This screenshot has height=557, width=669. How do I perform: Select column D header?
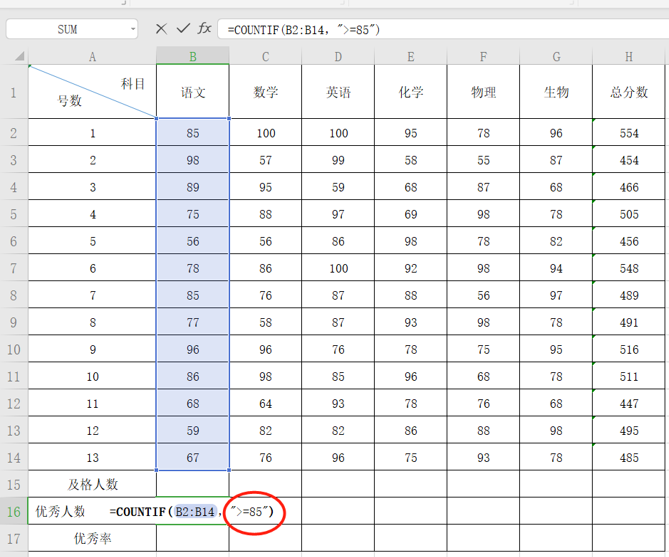pos(338,56)
